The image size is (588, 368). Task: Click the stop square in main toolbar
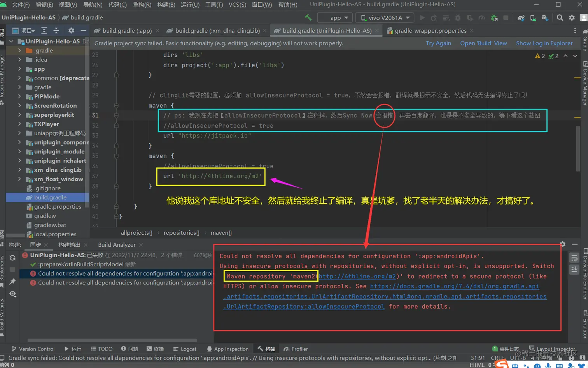(x=506, y=17)
